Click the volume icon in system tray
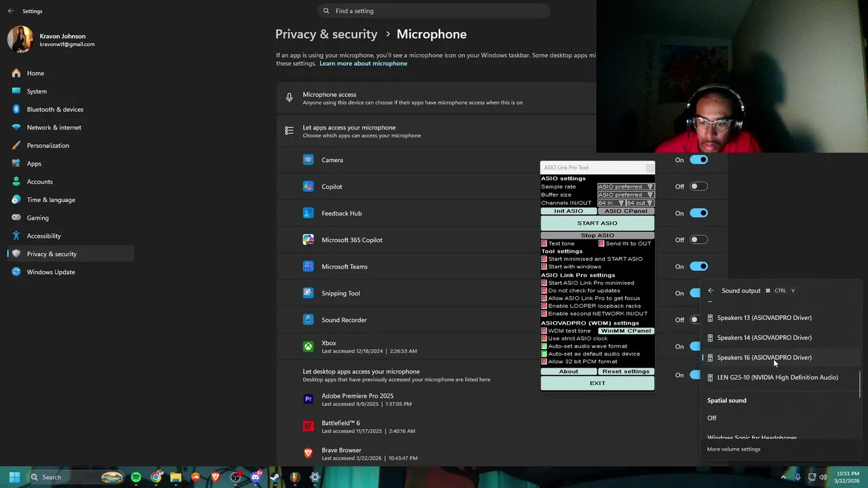The width and height of the screenshot is (868, 488). tap(823, 477)
